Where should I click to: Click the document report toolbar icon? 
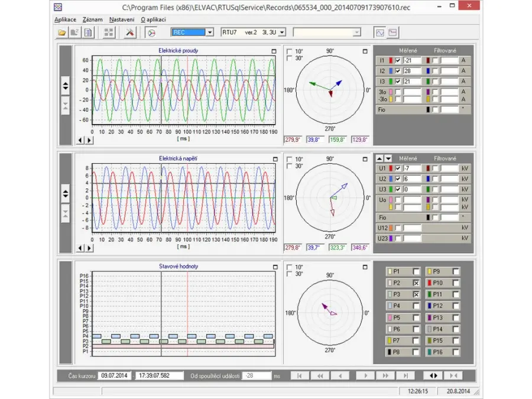click(87, 33)
